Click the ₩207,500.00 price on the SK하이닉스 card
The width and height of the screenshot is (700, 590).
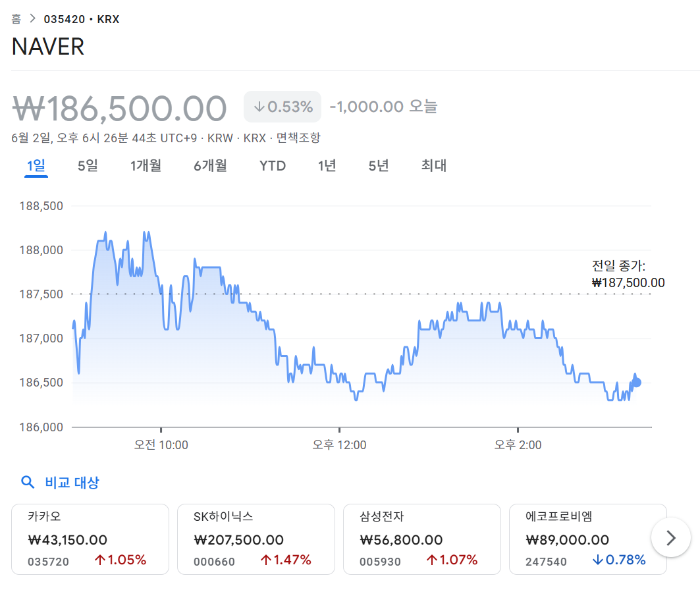tap(239, 540)
